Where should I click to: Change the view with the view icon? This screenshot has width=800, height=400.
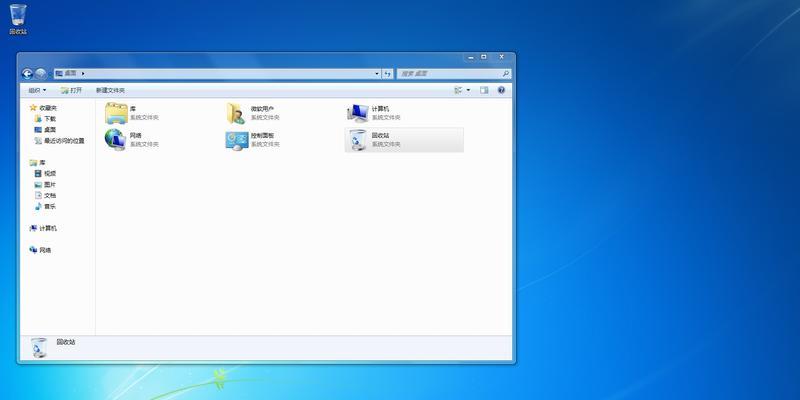pyautogui.click(x=458, y=90)
